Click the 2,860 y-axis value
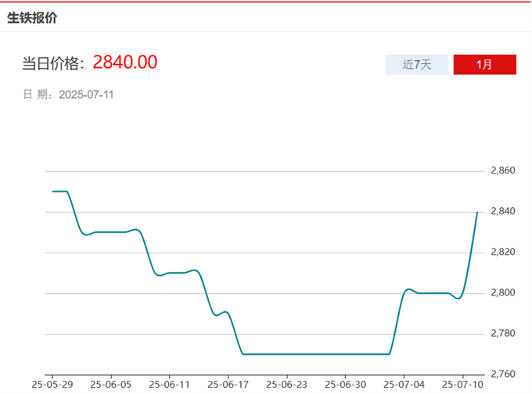 (x=502, y=170)
